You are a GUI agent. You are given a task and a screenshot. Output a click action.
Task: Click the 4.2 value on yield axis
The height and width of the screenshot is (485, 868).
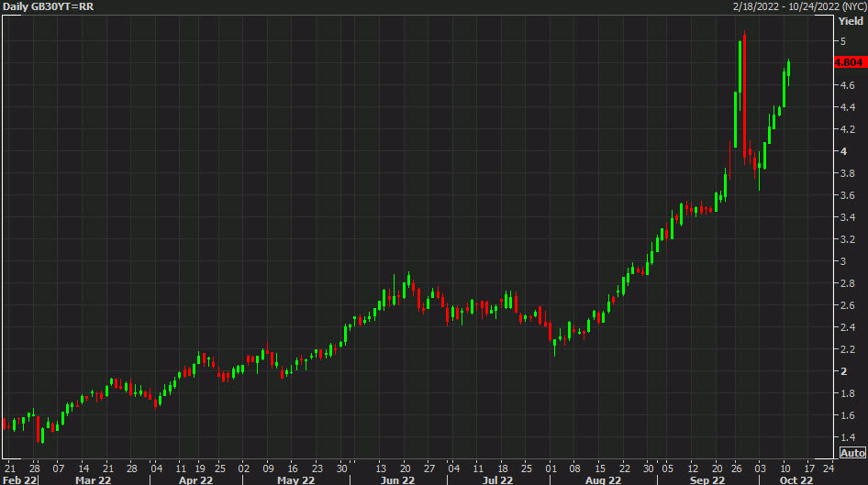[x=847, y=129]
